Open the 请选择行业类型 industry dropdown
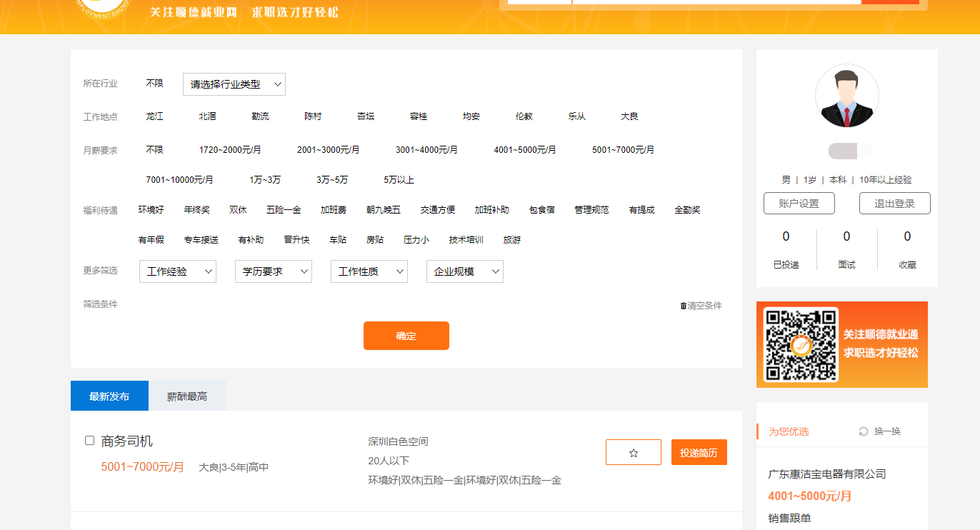The width and height of the screenshot is (980, 530). (x=234, y=84)
